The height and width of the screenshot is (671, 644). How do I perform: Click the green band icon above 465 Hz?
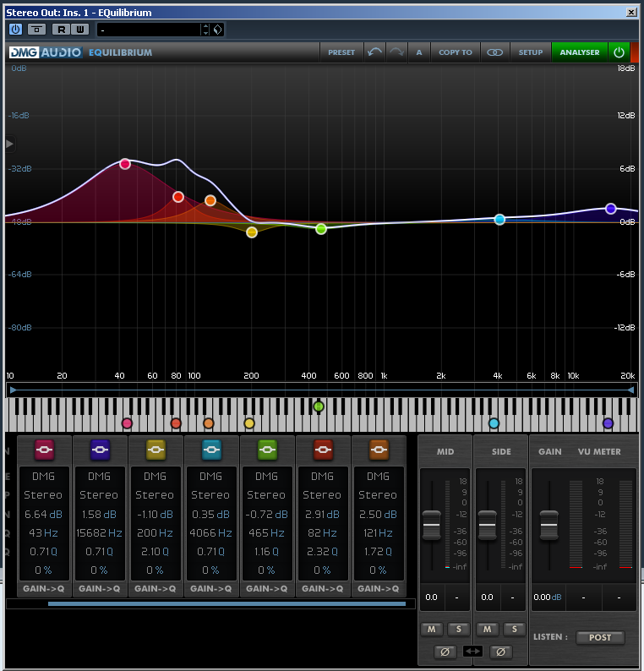[x=267, y=450]
